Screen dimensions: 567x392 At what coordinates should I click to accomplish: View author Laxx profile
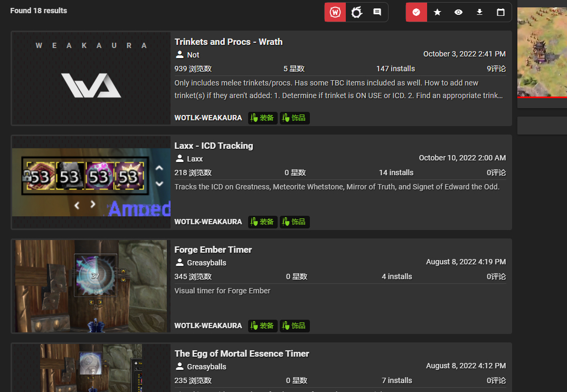point(194,159)
